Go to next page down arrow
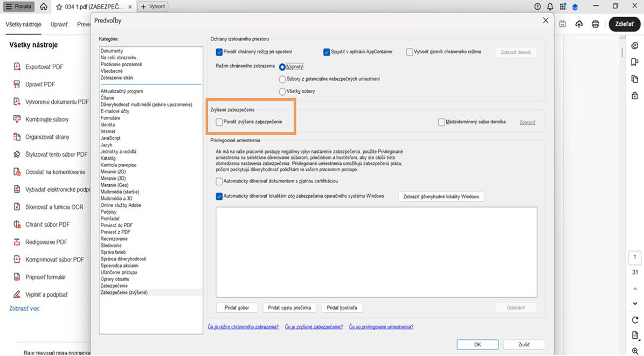644x356 pixels. click(x=635, y=303)
